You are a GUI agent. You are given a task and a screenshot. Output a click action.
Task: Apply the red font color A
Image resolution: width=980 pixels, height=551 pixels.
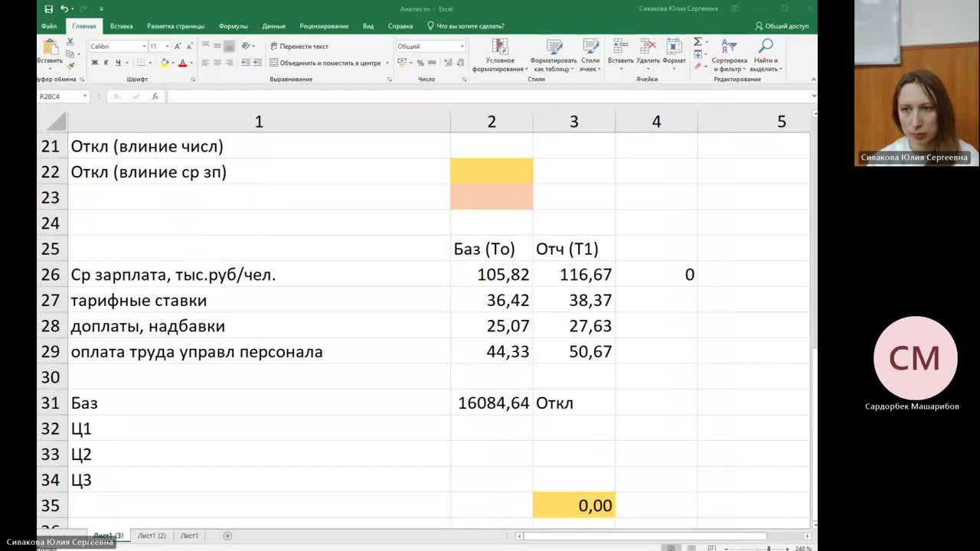pos(183,63)
